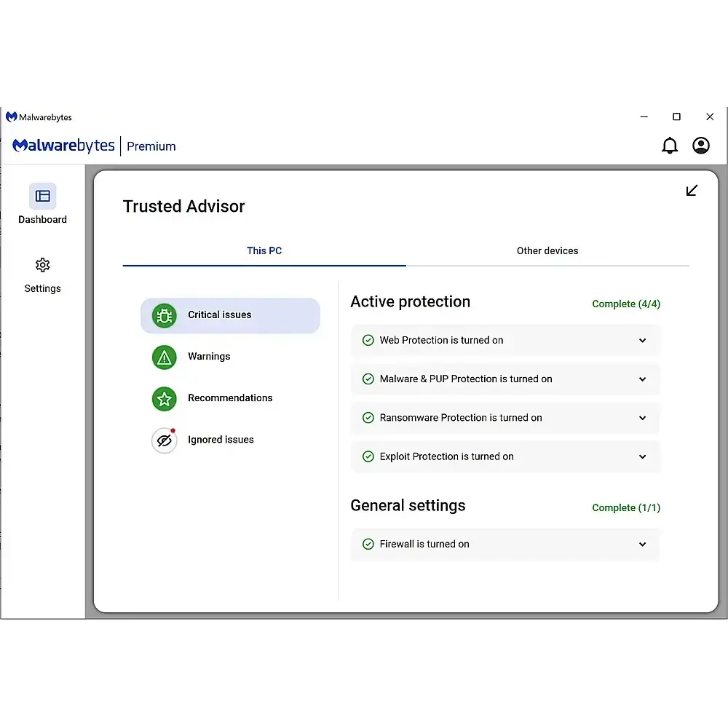Image resolution: width=728 pixels, height=728 pixels.
Task: Click the Critical issues bug icon
Action: coord(165,315)
